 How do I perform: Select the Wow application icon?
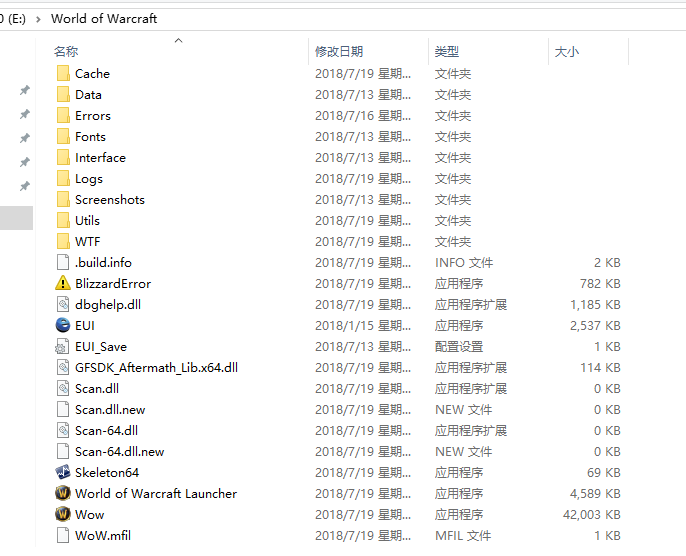[x=63, y=514]
